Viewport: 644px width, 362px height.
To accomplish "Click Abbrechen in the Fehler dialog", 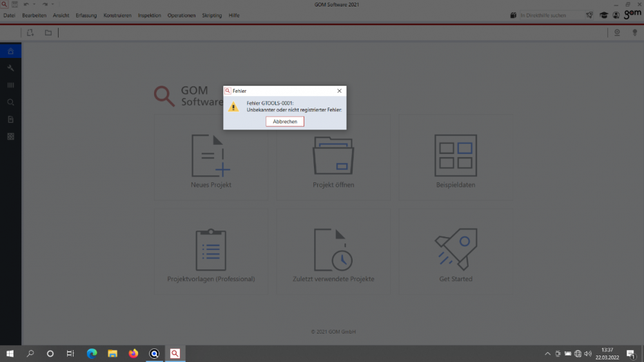I will point(285,122).
